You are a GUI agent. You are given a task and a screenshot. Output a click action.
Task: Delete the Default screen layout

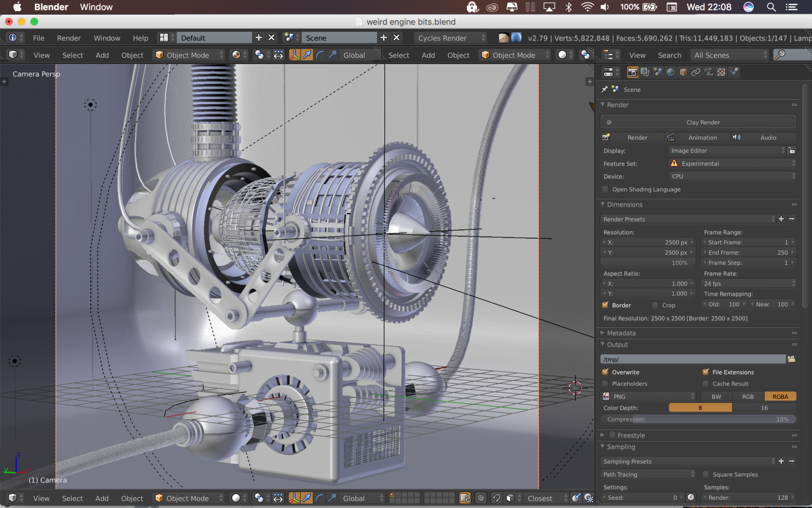272,38
